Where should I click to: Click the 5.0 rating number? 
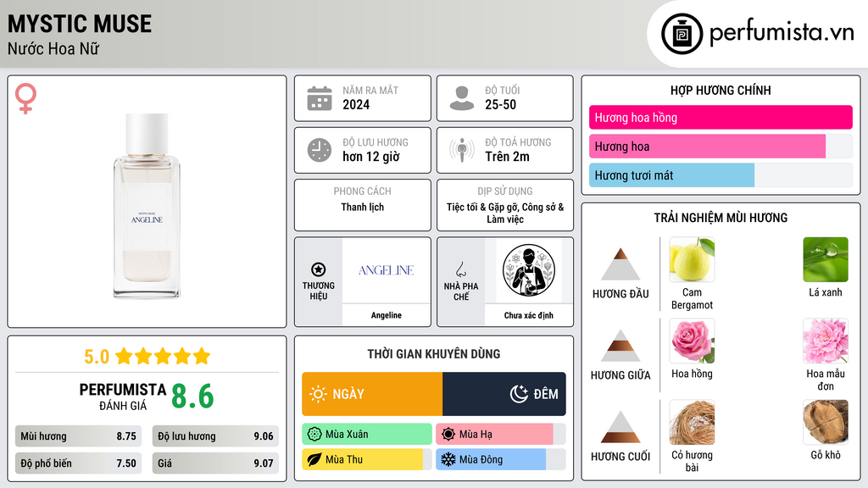coord(97,357)
